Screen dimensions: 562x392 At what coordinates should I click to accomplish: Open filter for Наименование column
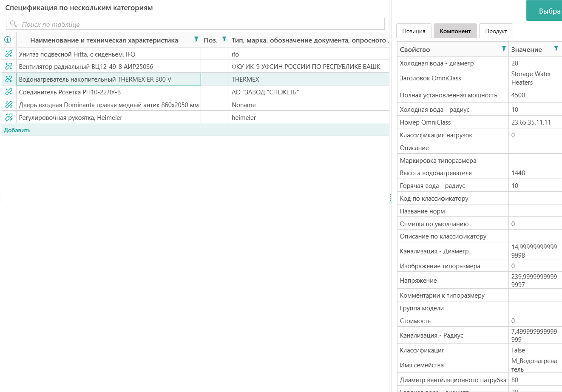click(196, 40)
